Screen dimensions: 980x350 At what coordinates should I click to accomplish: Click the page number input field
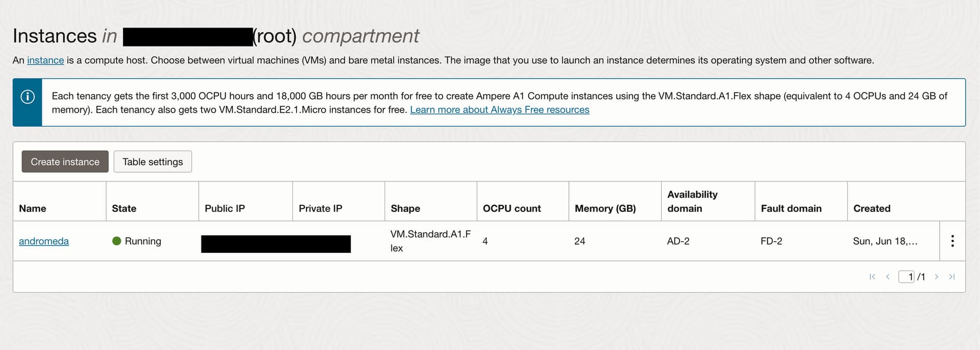click(x=906, y=276)
